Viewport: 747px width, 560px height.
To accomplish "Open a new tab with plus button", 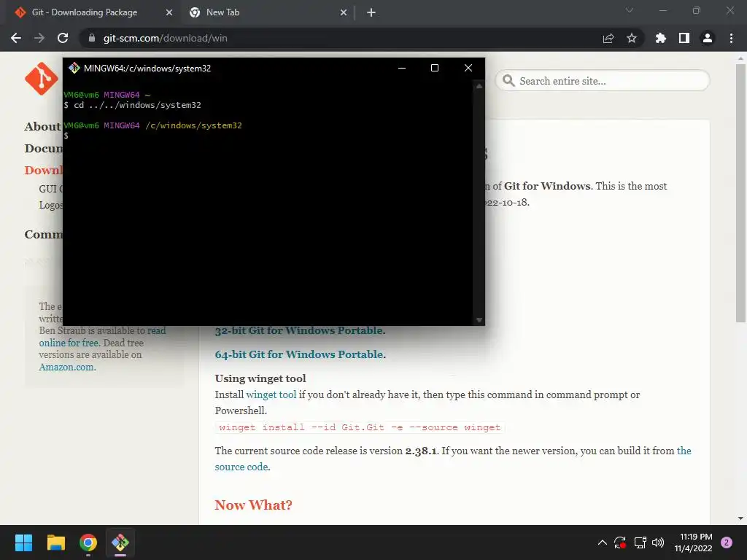I will tap(371, 13).
